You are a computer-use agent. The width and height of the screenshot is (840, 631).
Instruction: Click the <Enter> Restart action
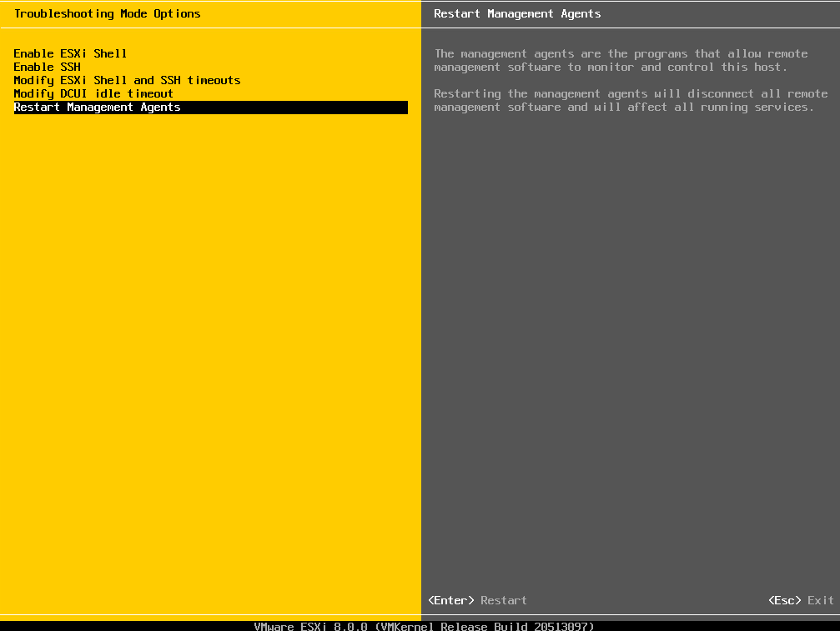pos(477,600)
